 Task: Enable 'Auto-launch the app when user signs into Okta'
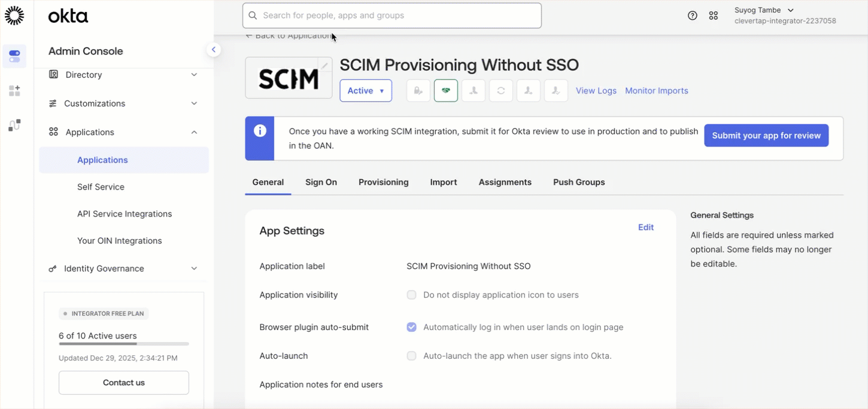pos(411,356)
